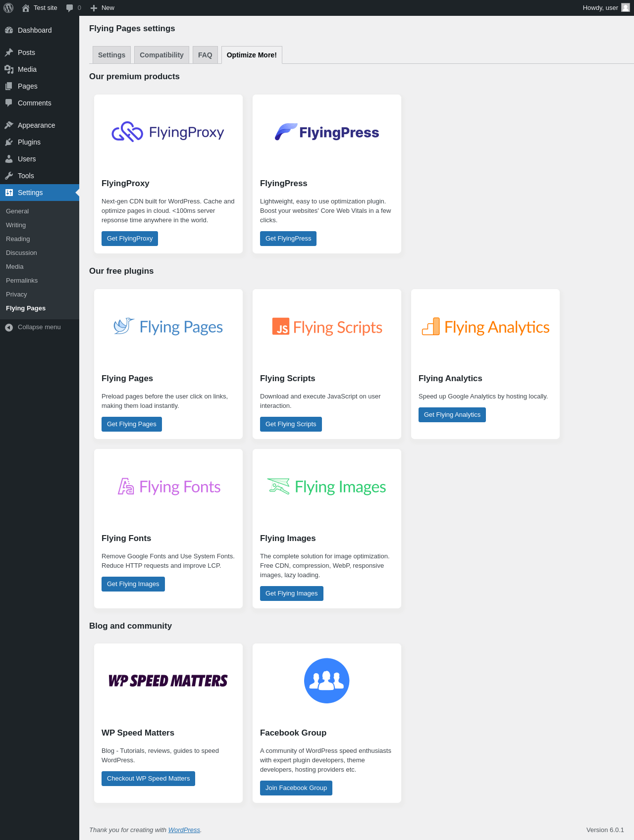
Task: Click the Collapse menu text
Action: tap(39, 327)
